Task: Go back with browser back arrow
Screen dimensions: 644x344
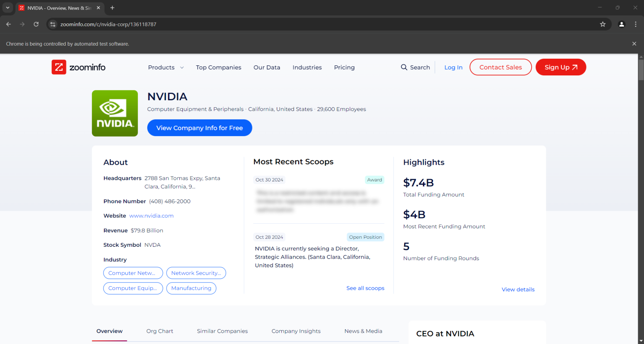Action: 8,24
